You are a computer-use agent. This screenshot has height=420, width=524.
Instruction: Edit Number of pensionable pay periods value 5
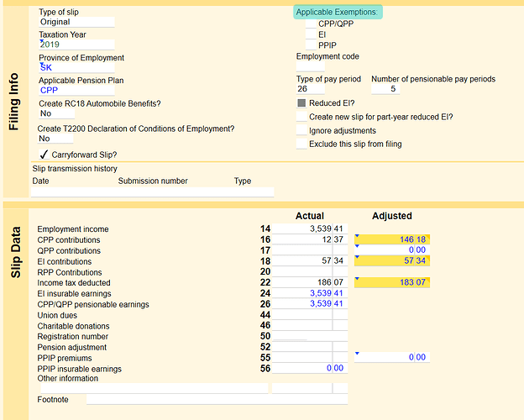(385, 89)
